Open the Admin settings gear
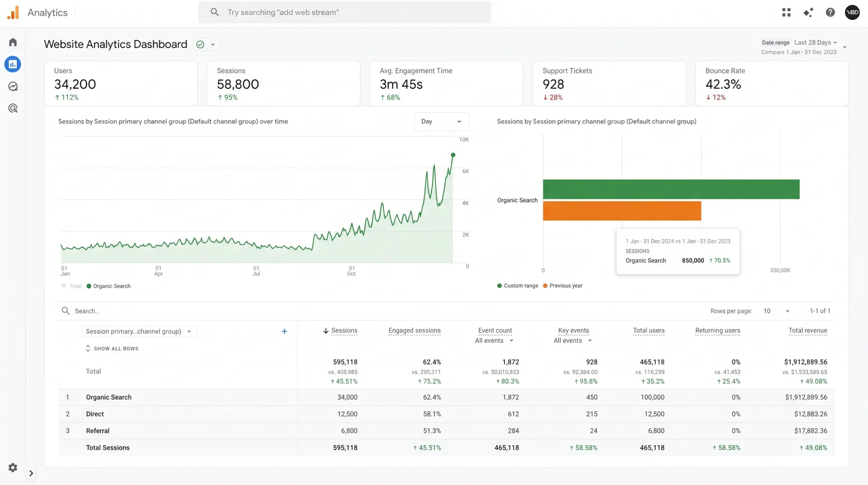The width and height of the screenshot is (868, 485). click(x=13, y=467)
